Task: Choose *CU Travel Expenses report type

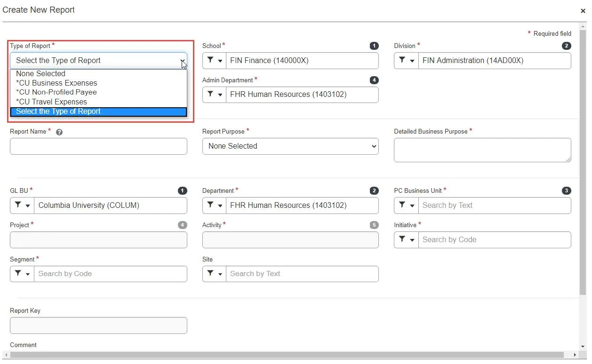Action: pos(98,102)
